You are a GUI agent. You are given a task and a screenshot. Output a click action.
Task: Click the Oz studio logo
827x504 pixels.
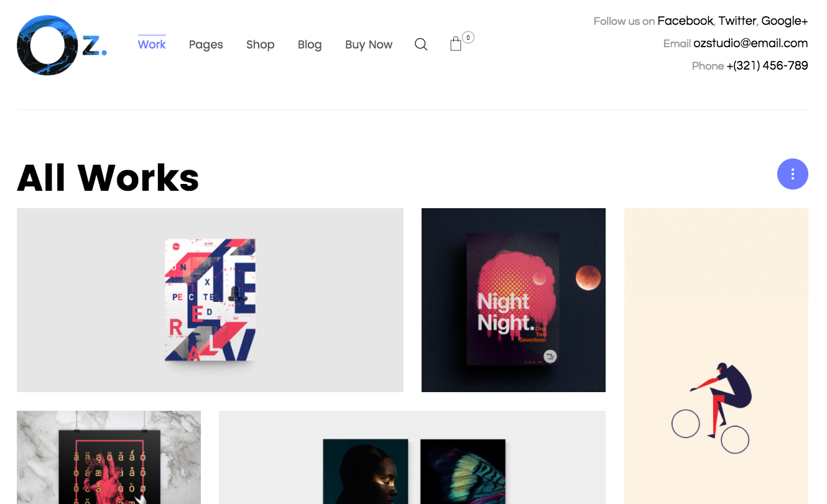pos(62,45)
